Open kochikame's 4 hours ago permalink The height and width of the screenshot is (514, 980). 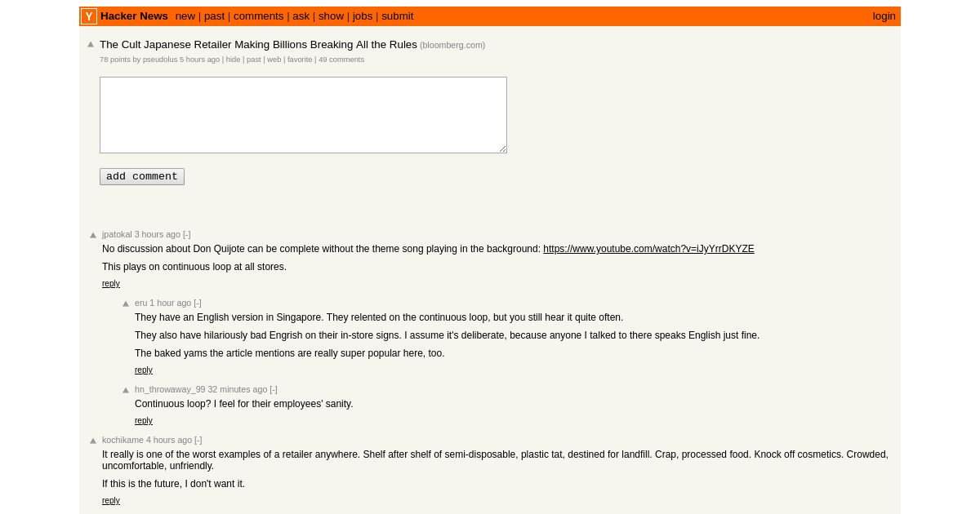click(169, 440)
